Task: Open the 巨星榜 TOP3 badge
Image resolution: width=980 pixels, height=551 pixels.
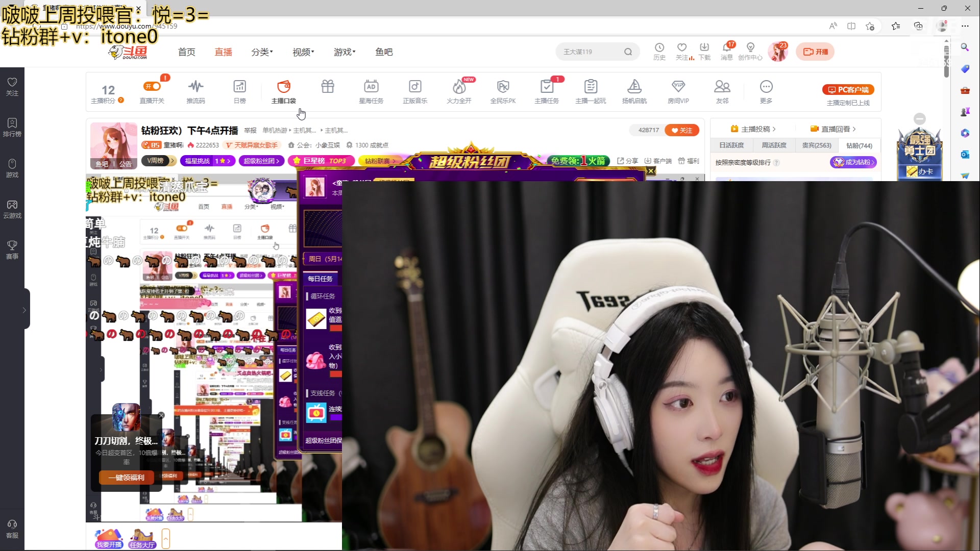Action: 321,161
